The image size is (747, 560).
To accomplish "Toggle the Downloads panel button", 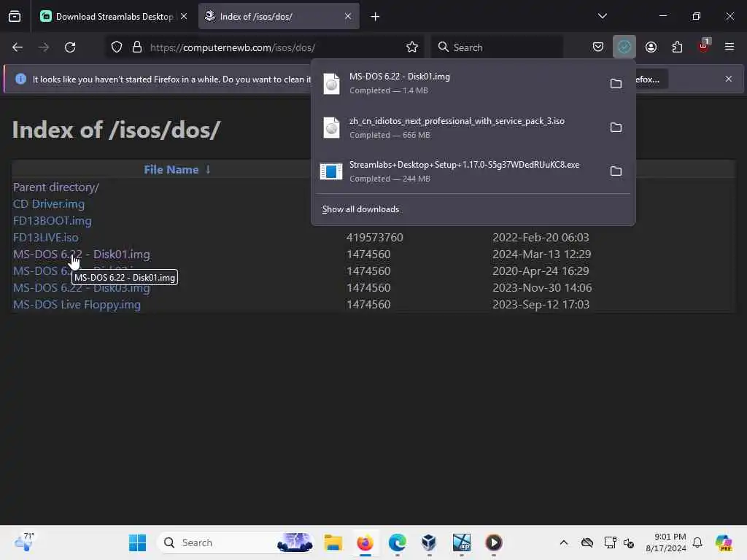I will [x=624, y=47].
